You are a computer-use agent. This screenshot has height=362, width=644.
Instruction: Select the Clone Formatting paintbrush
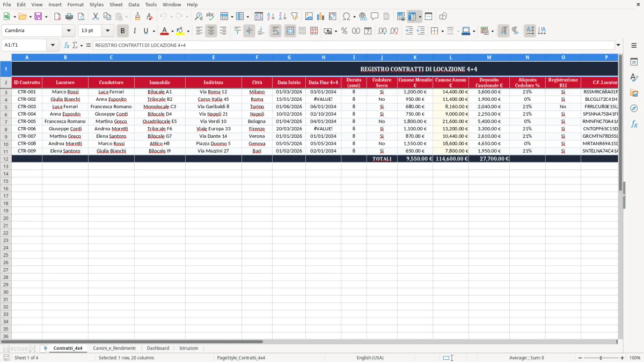137,17
